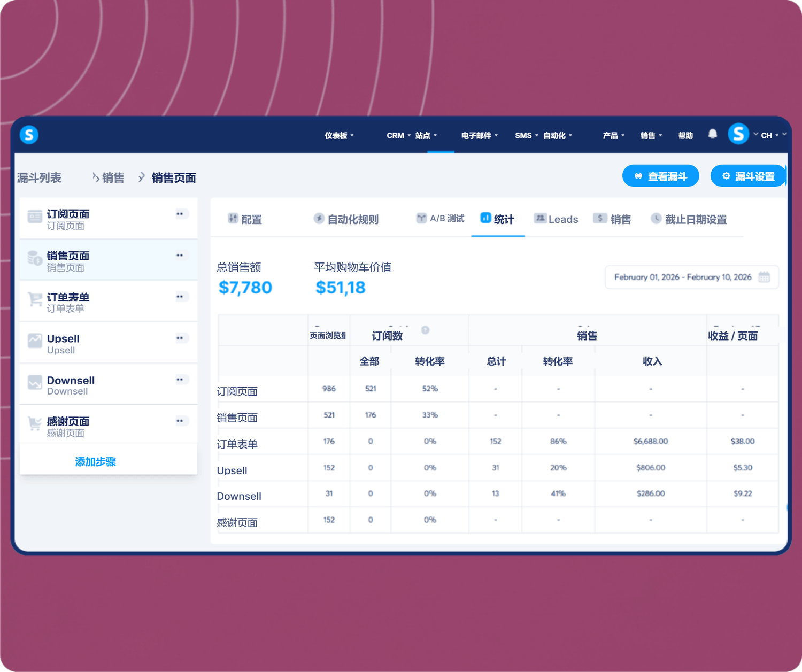The image size is (802, 672).
Task: Click the S logo in the top-left corner
Action: 29,135
